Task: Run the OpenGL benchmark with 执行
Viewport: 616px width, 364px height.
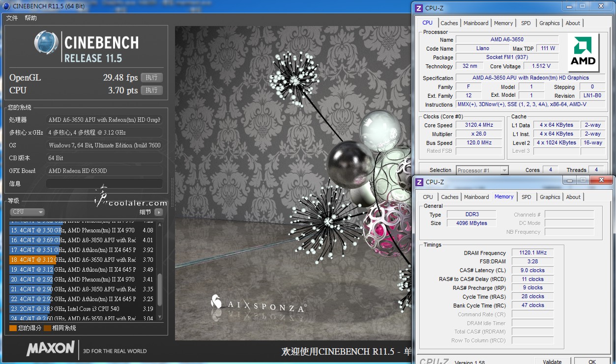Action: (x=151, y=78)
